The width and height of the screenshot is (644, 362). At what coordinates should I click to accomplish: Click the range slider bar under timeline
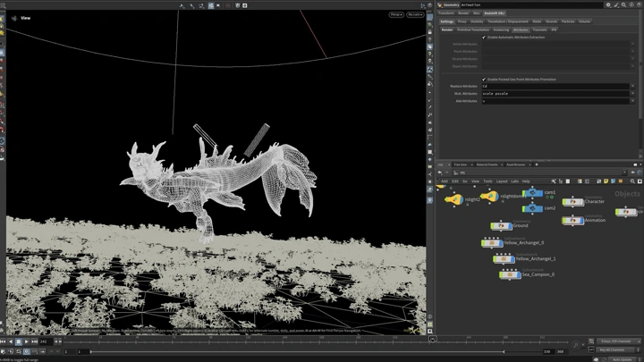[297, 352]
